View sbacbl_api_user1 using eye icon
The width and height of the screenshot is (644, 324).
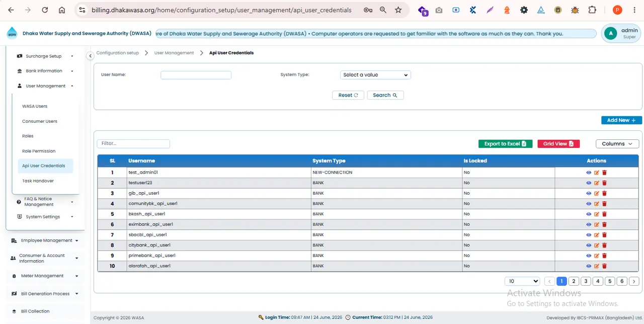tap(589, 235)
